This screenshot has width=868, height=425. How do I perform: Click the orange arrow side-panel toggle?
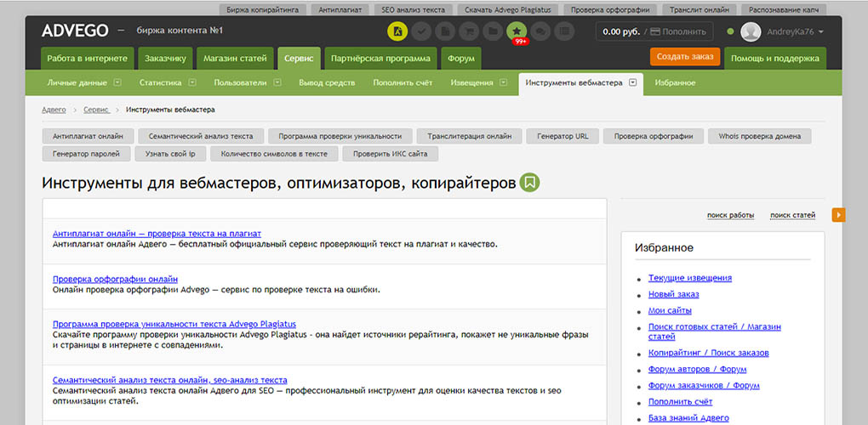(x=839, y=214)
